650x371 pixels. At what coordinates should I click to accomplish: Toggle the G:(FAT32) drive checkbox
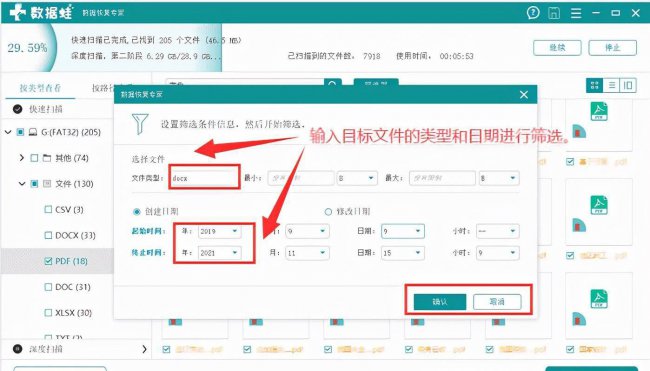coord(20,132)
